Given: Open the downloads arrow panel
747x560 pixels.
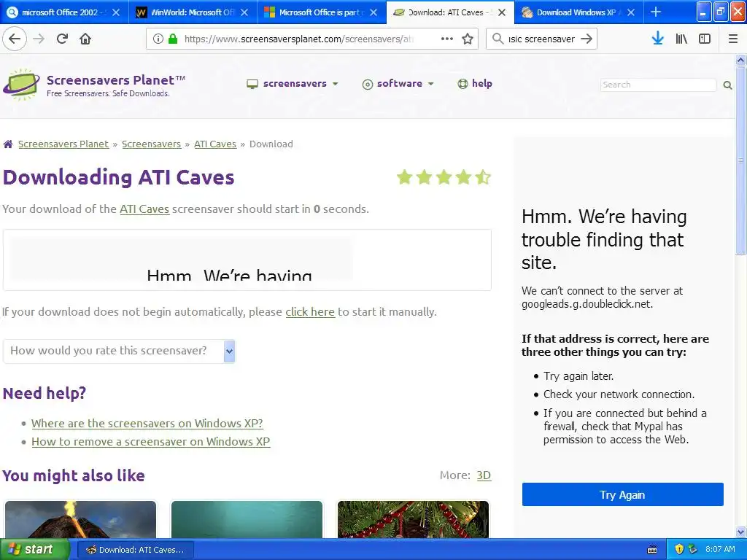Looking at the screenshot, I should 658,38.
